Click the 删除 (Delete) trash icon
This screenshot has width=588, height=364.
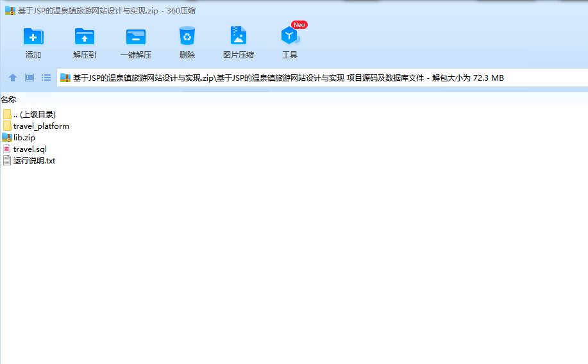187,36
